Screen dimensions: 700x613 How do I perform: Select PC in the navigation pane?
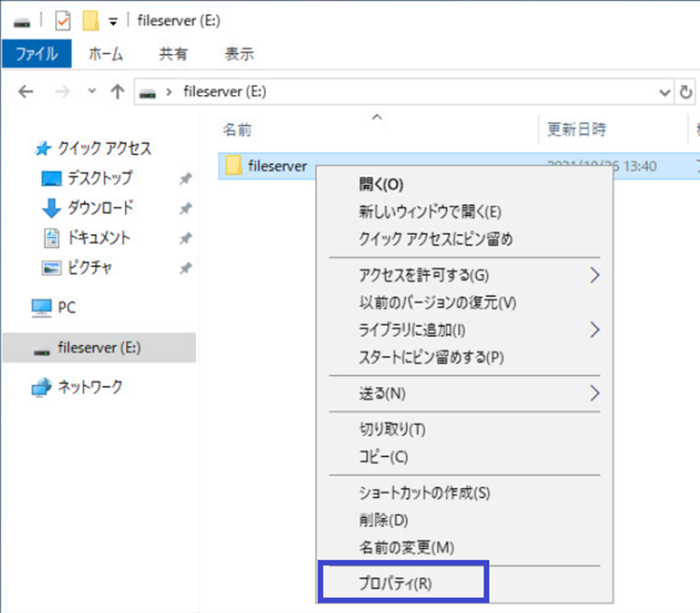[x=66, y=307]
